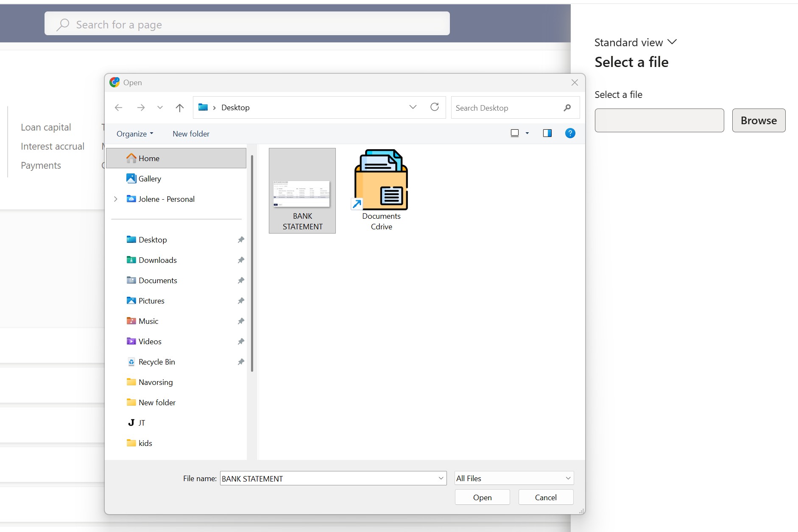This screenshot has width=798, height=532.
Task: Go back using the back arrow
Action: point(119,108)
